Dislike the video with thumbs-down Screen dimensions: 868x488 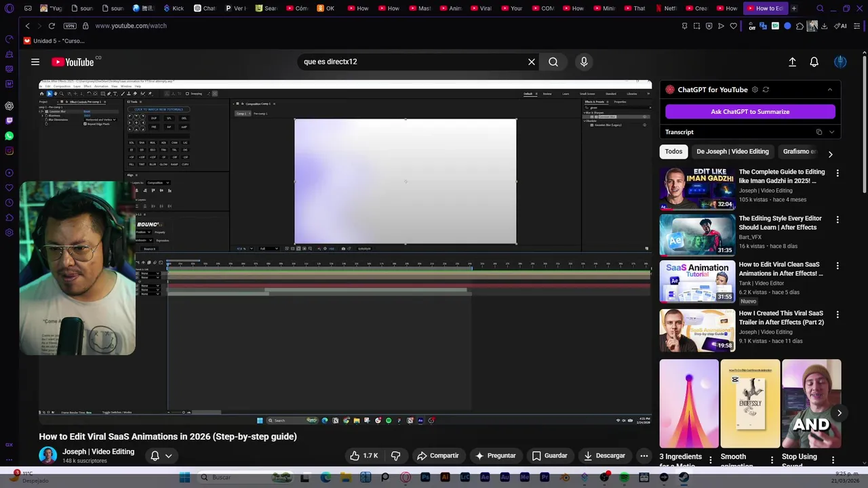click(x=396, y=456)
